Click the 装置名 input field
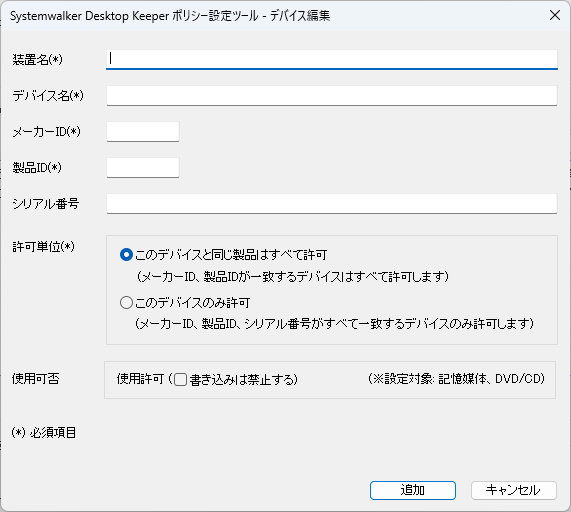 (332, 59)
